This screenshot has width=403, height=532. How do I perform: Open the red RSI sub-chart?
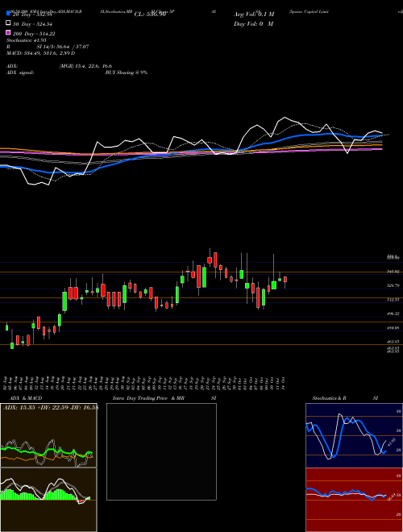pyautogui.click(x=354, y=500)
